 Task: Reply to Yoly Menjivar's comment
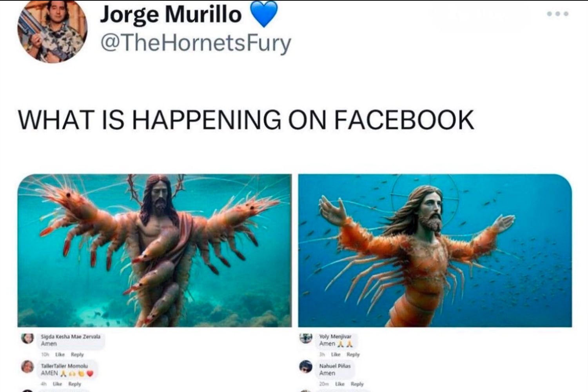click(x=353, y=354)
